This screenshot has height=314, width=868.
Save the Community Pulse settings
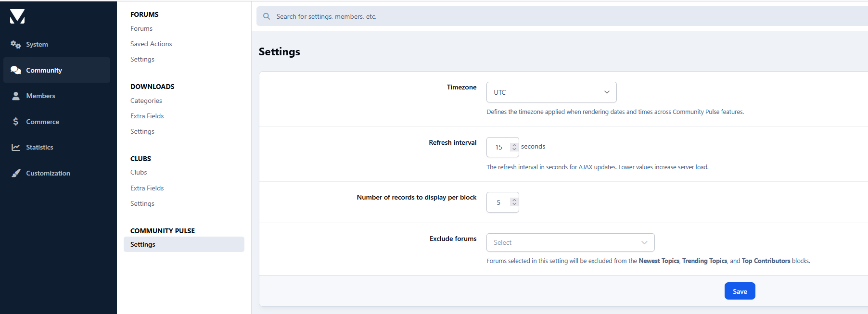pyautogui.click(x=740, y=291)
